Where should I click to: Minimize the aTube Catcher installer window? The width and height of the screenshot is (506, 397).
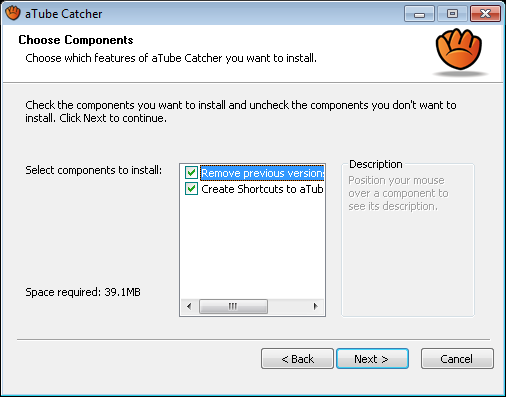click(x=419, y=14)
